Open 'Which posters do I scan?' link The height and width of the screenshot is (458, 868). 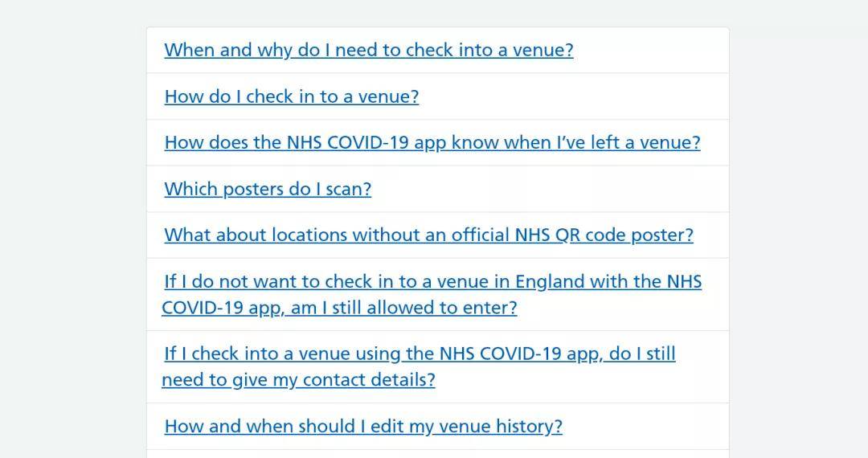click(x=268, y=189)
